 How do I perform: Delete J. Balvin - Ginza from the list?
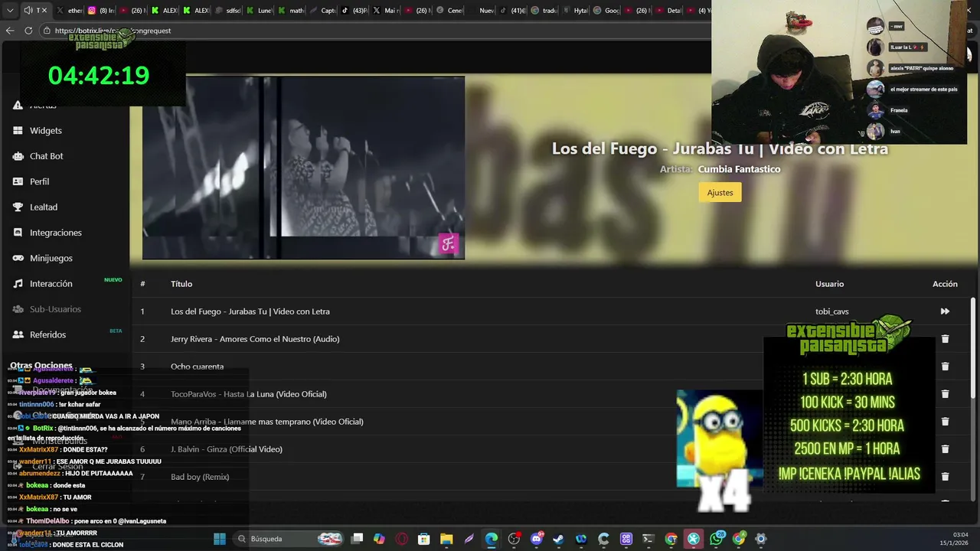point(945,449)
